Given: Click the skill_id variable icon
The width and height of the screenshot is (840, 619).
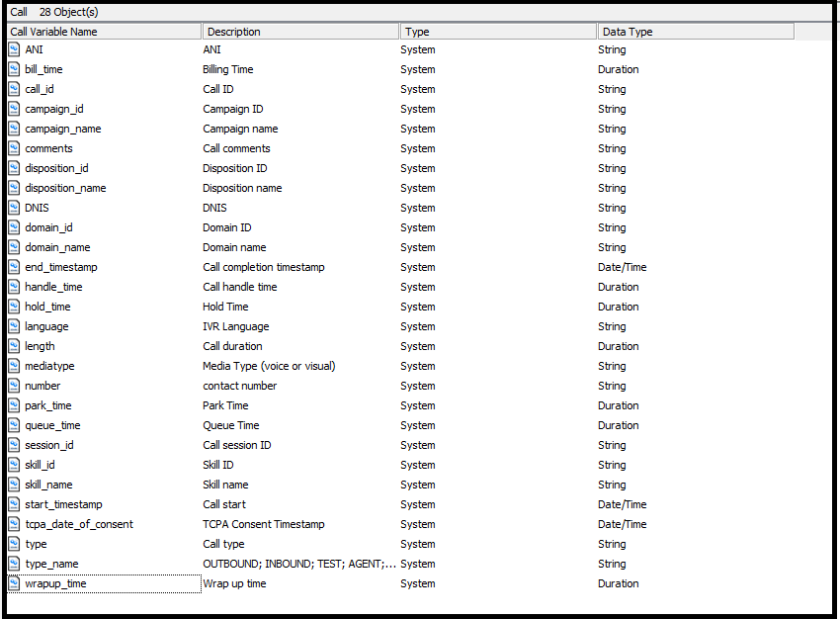Looking at the screenshot, I should pos(14,465).
